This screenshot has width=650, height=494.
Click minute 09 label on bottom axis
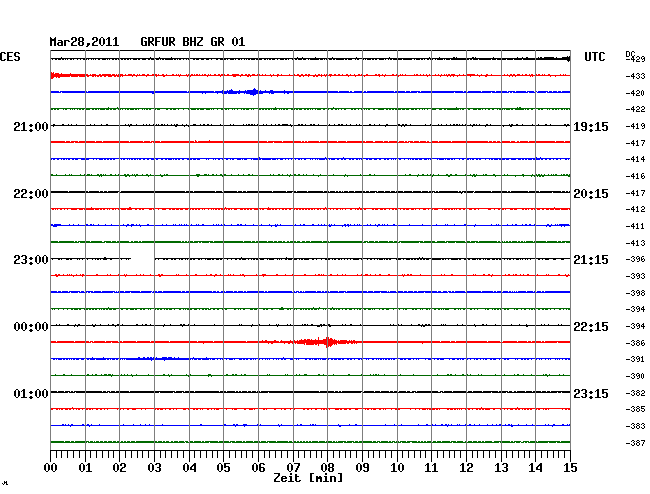[x=362, y=468]
